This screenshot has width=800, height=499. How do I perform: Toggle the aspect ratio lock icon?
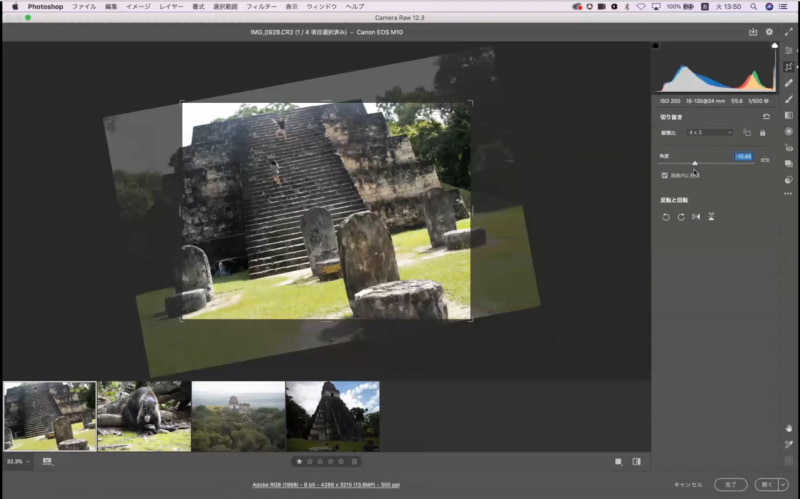point(762,132)
